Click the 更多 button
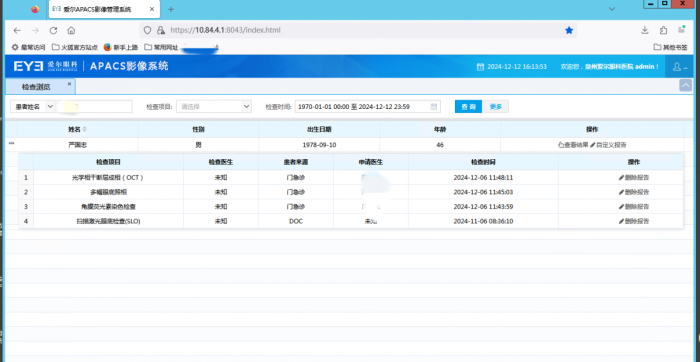The height and width of the screenshot is (362, 700). point(496,107)
